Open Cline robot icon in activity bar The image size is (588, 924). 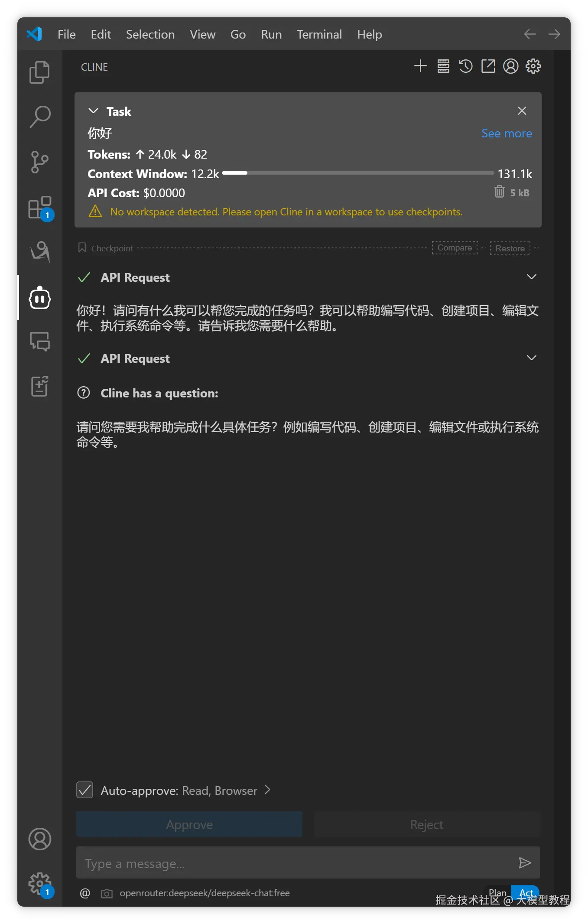point(39,298)
